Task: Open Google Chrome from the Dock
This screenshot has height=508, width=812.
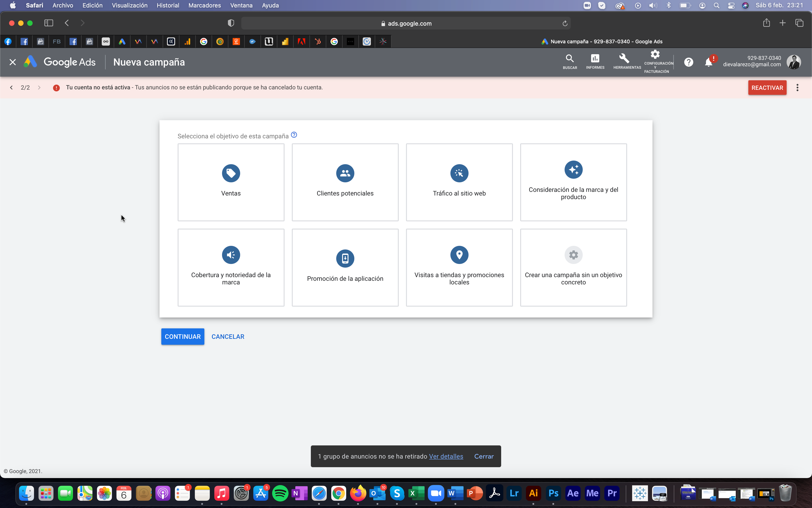Action: (338, 493)
